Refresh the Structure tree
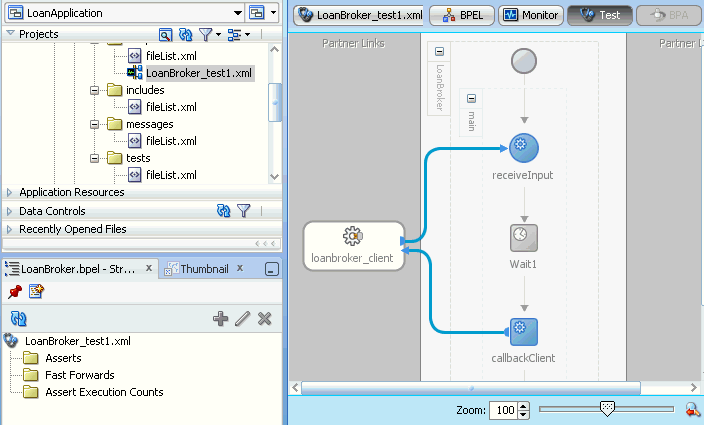 (x=19, y=319)
